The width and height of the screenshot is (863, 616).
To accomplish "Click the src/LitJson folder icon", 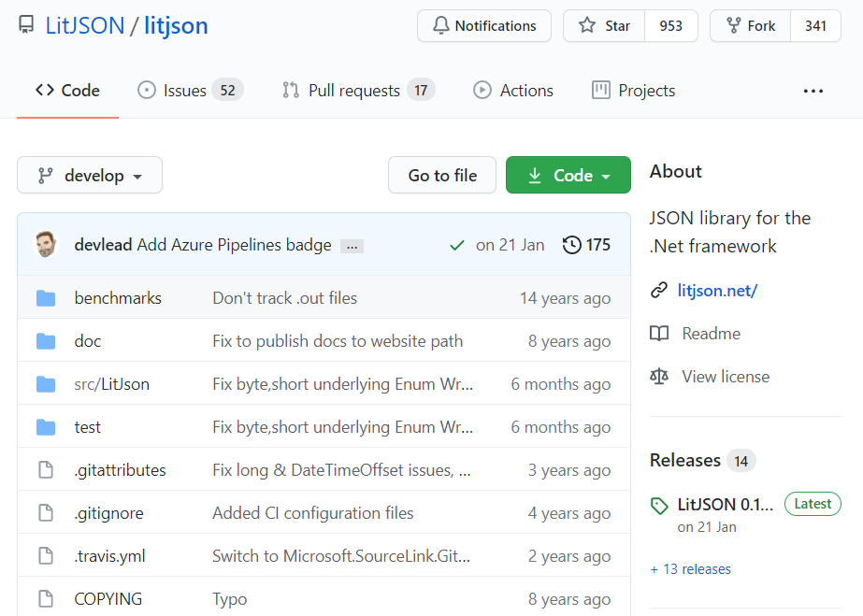I will pos(46,384).
